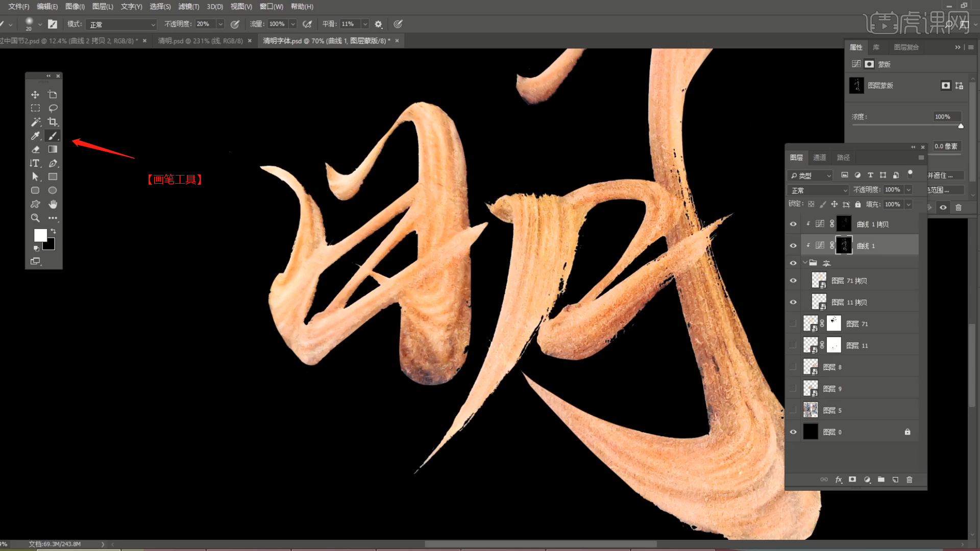Viewport: 980px width, 551px height.
Task: Expand the layer opacity dropdown arrow
Action: 909,190
